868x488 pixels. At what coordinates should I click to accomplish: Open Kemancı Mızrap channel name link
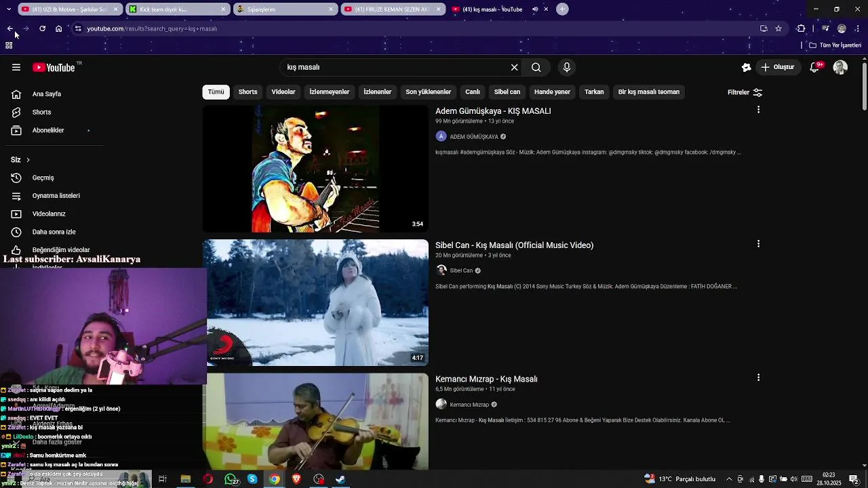(x=469, y=405)
